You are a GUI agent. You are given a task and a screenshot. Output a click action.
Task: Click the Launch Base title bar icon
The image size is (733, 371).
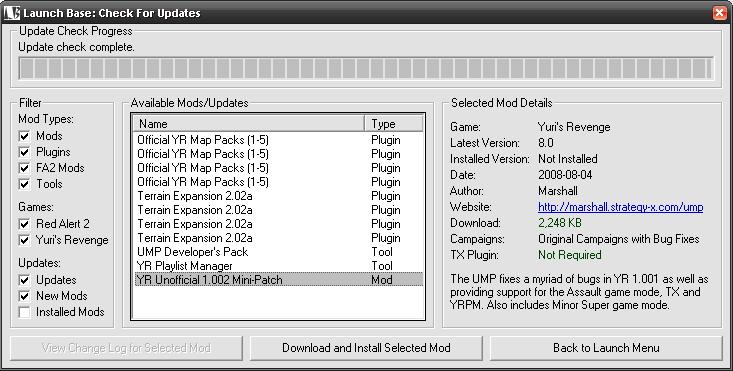click(x=12, y=13)
